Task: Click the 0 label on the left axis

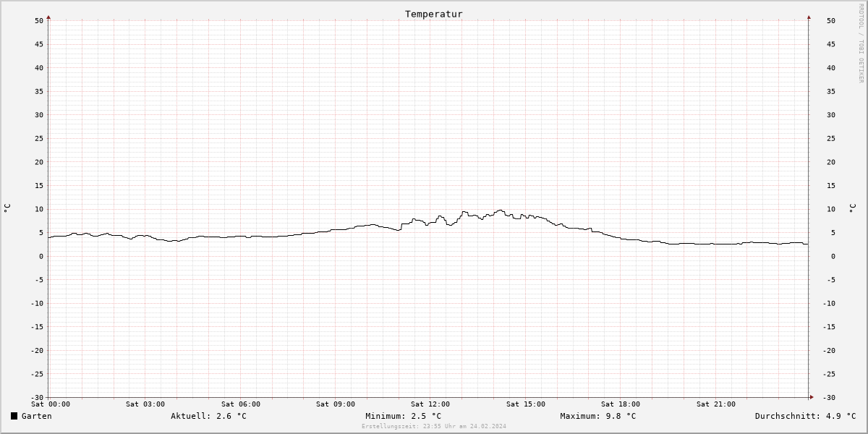Action: pyautogui.click(x=42, y=256)
